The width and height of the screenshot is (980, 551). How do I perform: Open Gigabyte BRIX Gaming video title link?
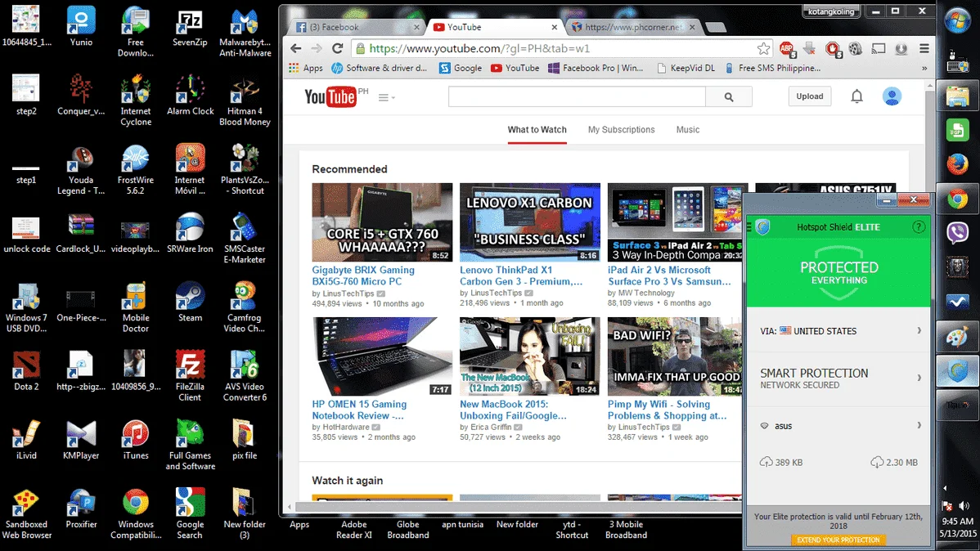(x=363, y=275)
